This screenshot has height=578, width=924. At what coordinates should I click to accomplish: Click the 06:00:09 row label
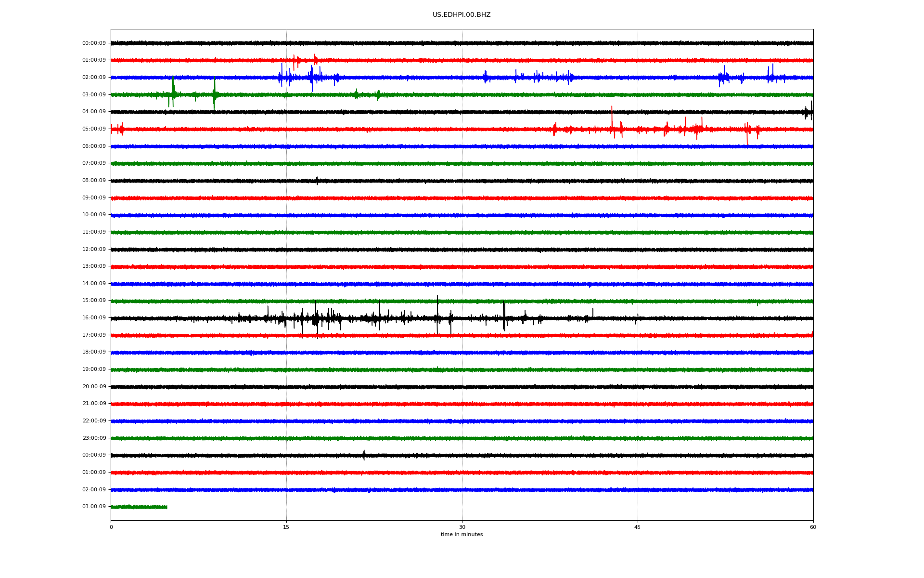(x=94, y=146)
